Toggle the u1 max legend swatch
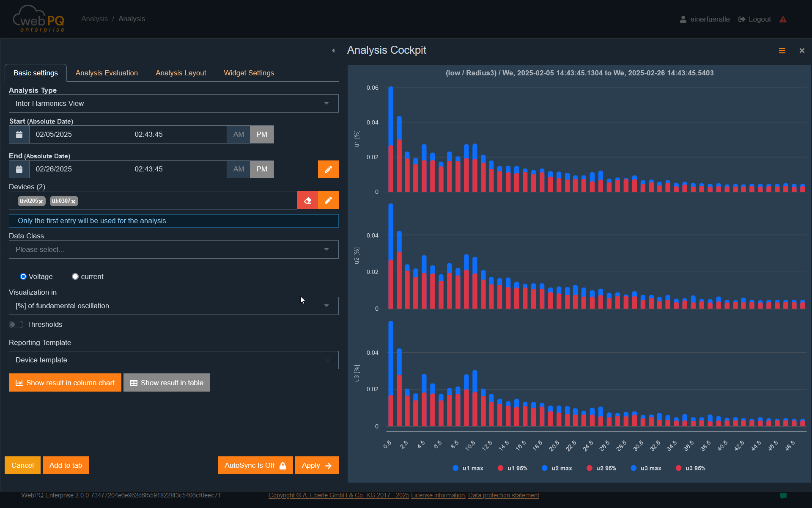Image resolution: width=812 pixels, height=508 pixels. (x=455, y=468)
